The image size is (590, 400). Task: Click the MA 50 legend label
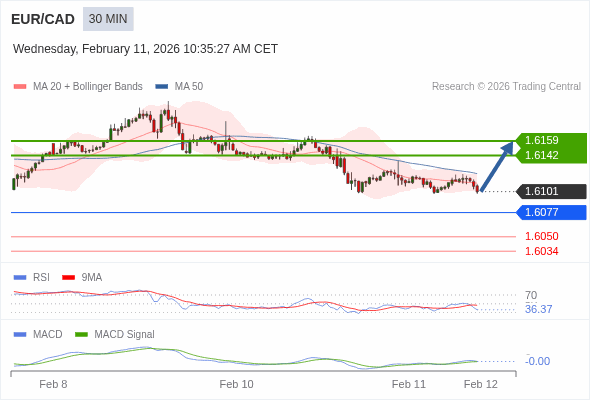pyautogui.click(x=189, y=87)
